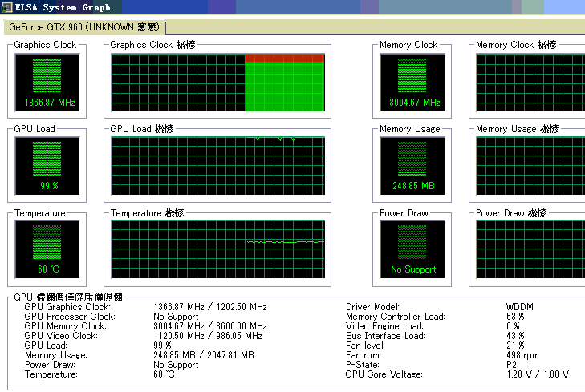Click the '3004.67 MHz' gauge readout
The height and width of the screenshot is (392, 585).
415,103
